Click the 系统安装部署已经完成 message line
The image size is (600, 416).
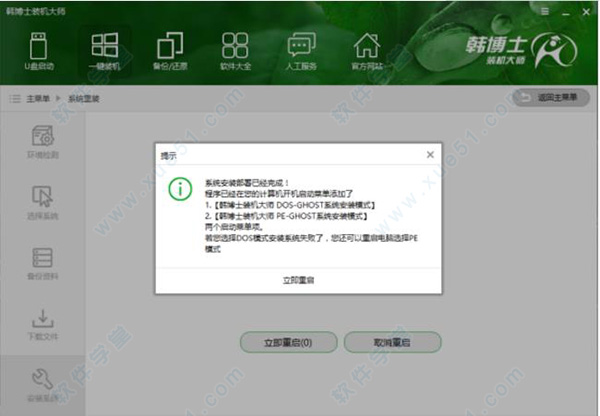point(247,183)
